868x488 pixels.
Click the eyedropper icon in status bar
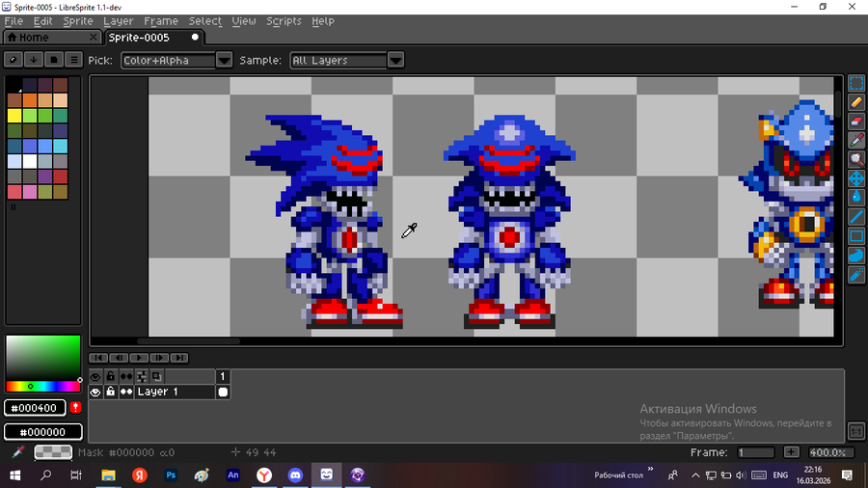coord(17,452)
